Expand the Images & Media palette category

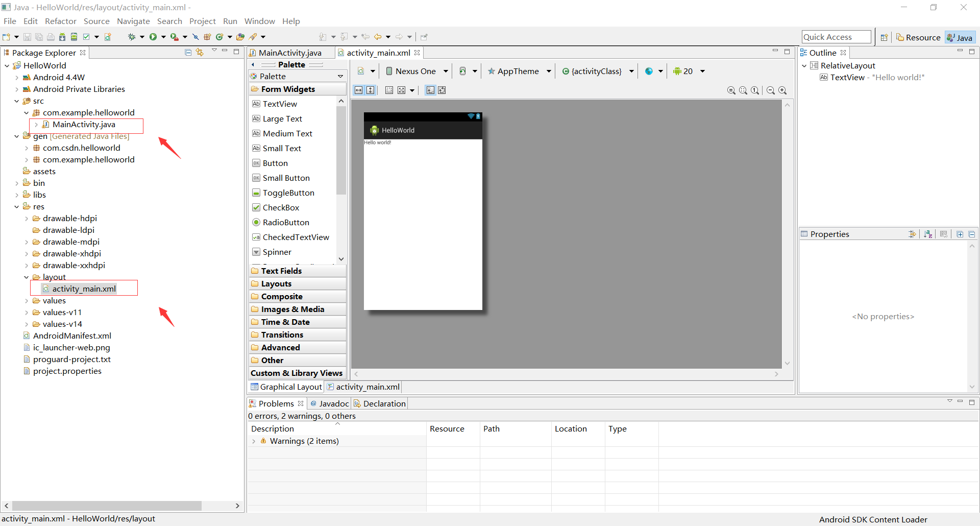(x=298, y=309)
